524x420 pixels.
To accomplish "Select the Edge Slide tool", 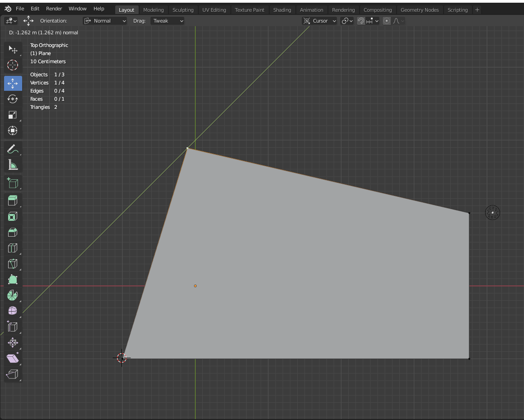I will (x=13, y=327).
